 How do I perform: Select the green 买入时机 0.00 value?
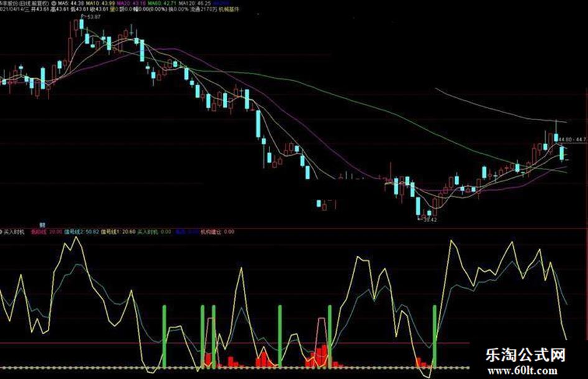click(x=154, y=232)
